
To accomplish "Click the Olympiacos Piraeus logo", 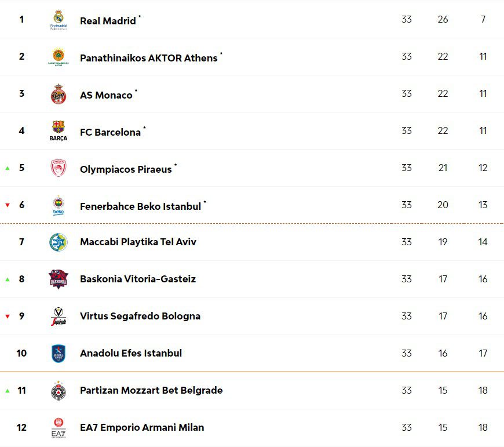I will coord(59,168).
